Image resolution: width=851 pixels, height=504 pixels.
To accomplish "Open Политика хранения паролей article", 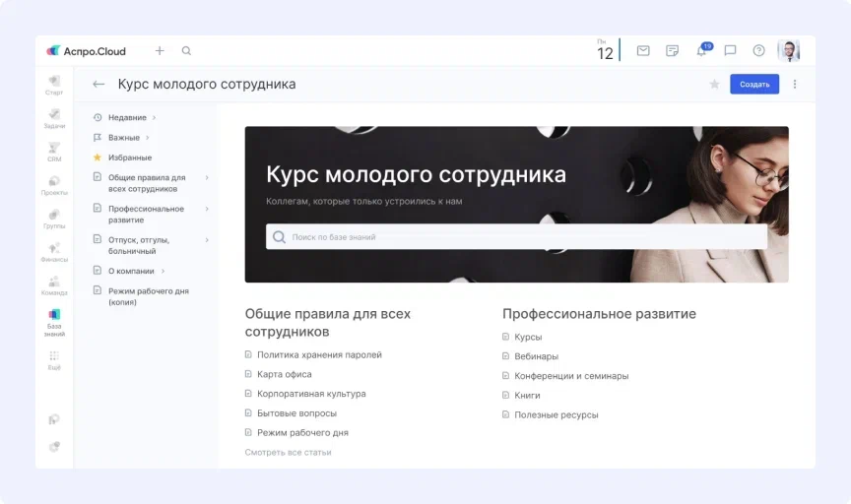I will (319, 354).
